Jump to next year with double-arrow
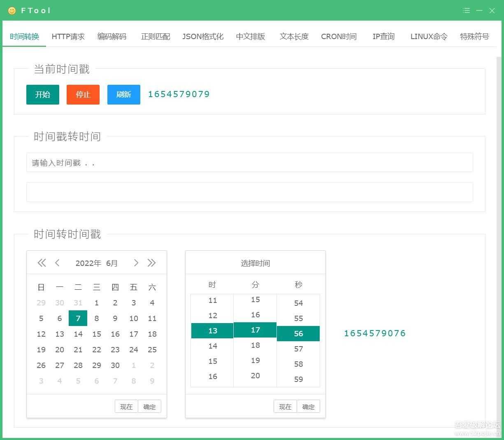The width and height of the screenshot is (504, 440). click(151, 263)
